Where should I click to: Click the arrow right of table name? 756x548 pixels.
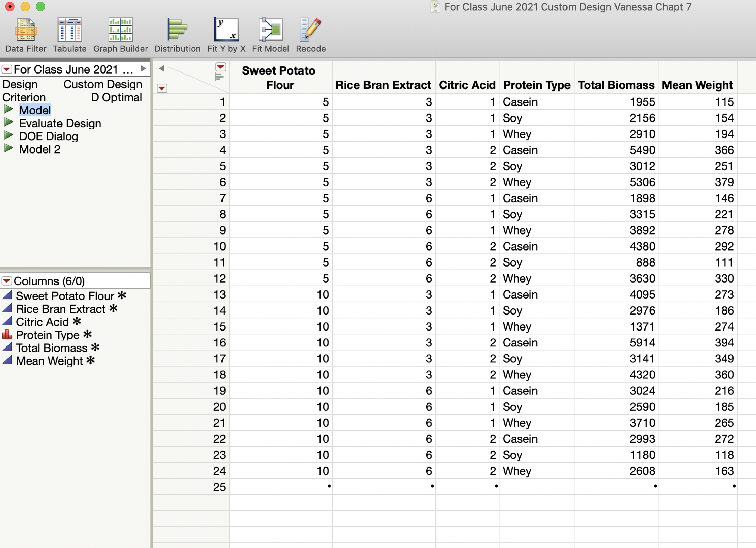143,69
